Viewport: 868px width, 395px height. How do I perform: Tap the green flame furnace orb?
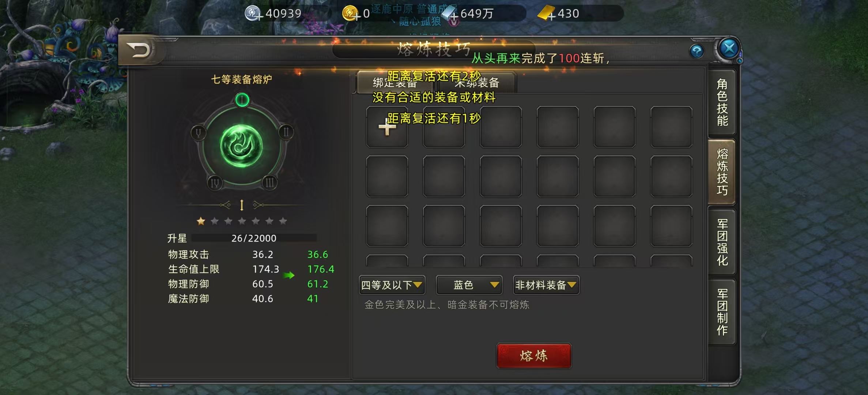tap(241, 146)
